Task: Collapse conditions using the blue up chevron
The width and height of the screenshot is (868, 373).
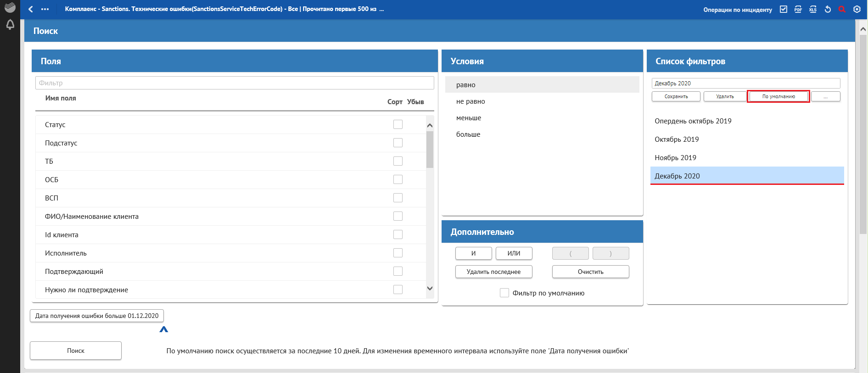Action: [x=164, y=329]
